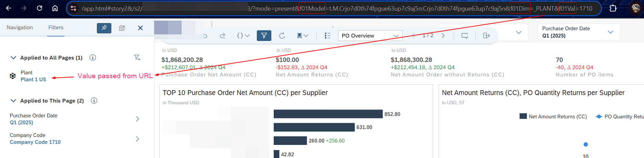This screenshot has height=158, width=644.
Task: Click the Net Amount Returns (CC) legend swatch
Action: tap(523, 116)
